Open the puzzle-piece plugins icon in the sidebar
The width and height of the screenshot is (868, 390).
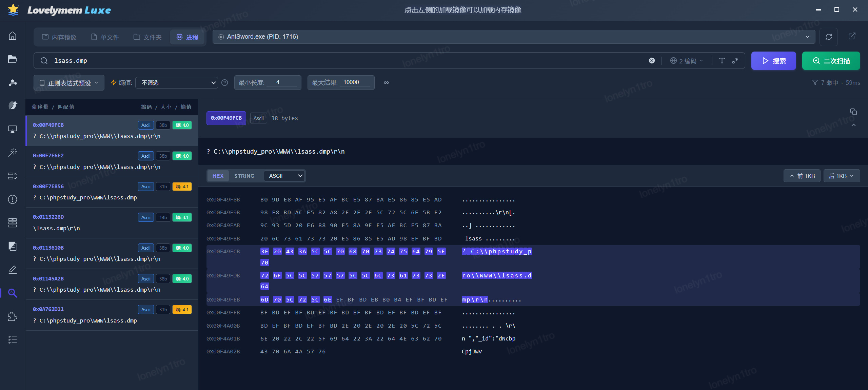coord(13,316)
